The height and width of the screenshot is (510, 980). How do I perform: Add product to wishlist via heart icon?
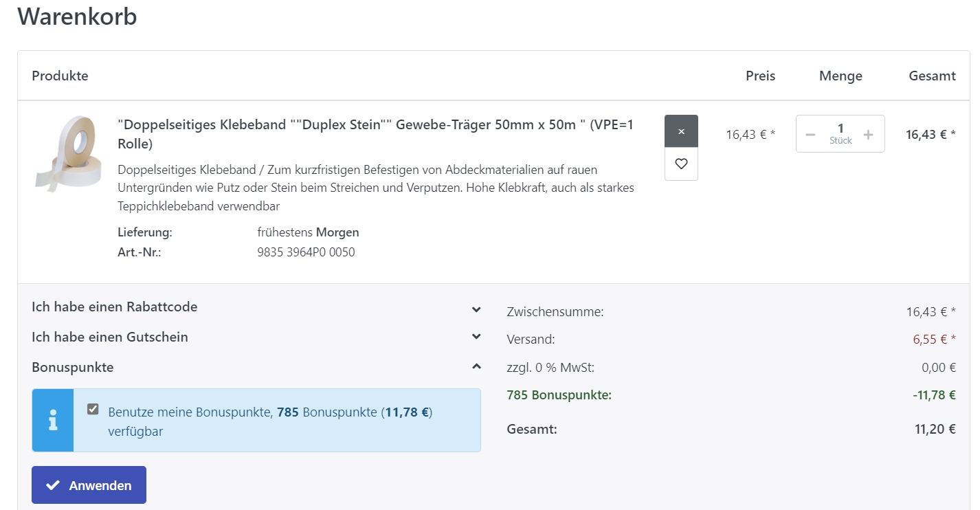[x=681, y=164]
